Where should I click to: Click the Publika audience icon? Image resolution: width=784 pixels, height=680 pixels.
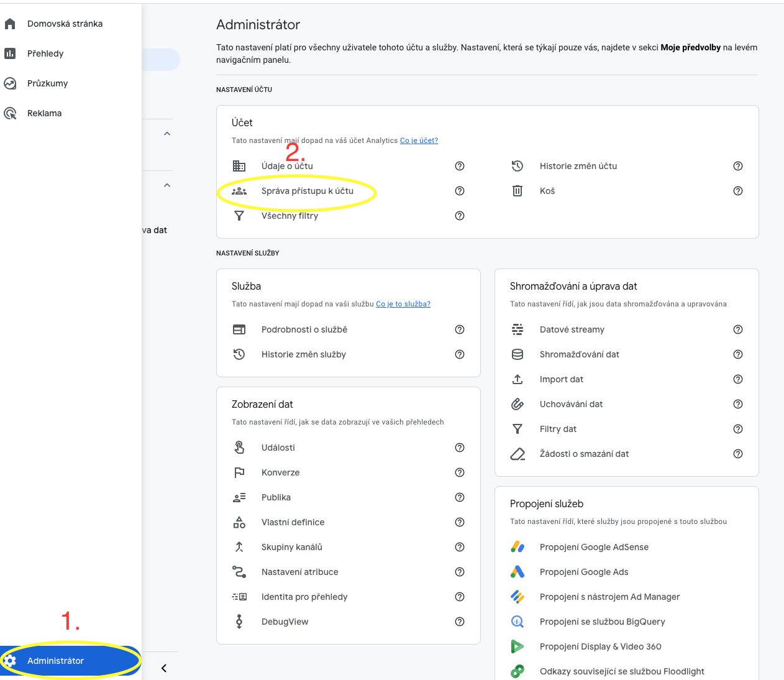(239, 497)
